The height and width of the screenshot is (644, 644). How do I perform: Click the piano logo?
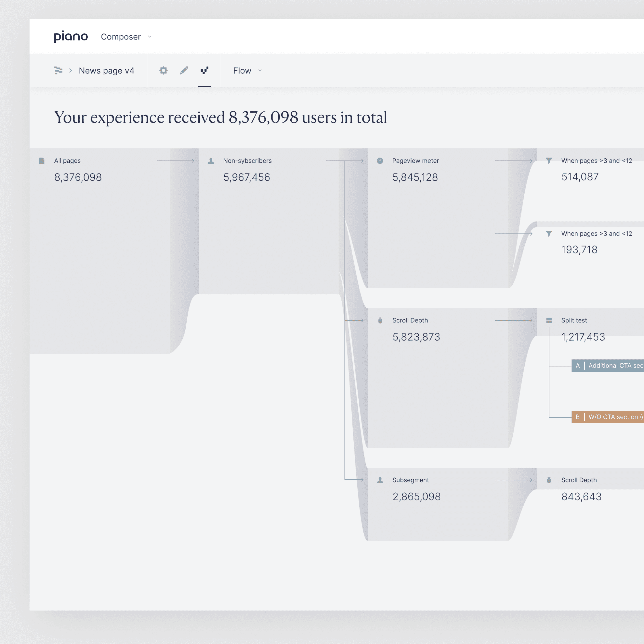tap(71, 36)
